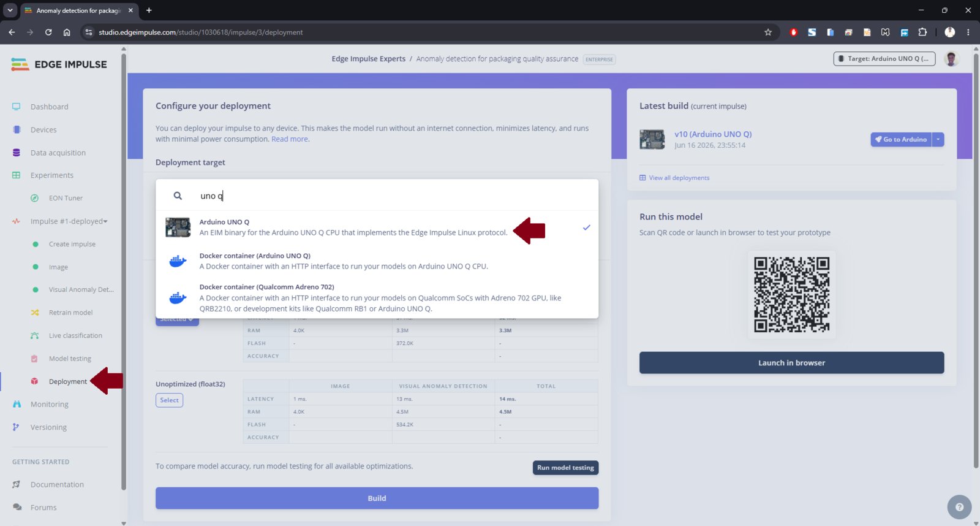Expand Go to Arduino dropdown arrow
Image resolution: width=980 pixels, height=526 pixels.
tap(938, 139)
